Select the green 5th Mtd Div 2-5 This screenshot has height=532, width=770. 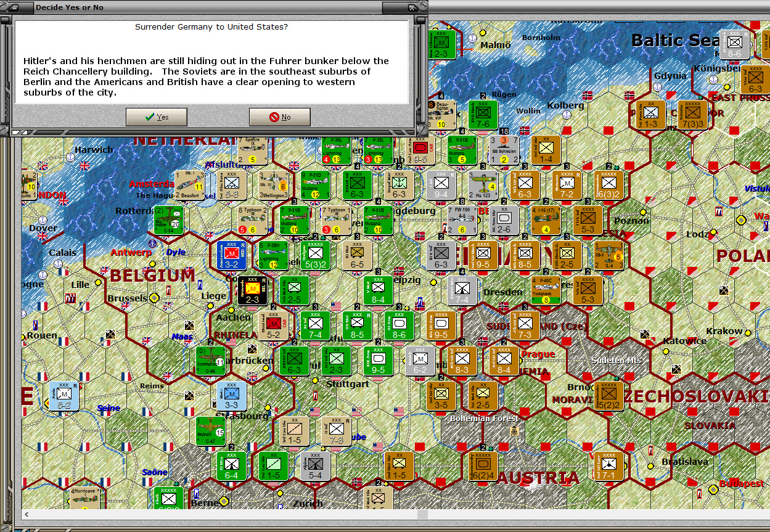(x=294, y=290)
